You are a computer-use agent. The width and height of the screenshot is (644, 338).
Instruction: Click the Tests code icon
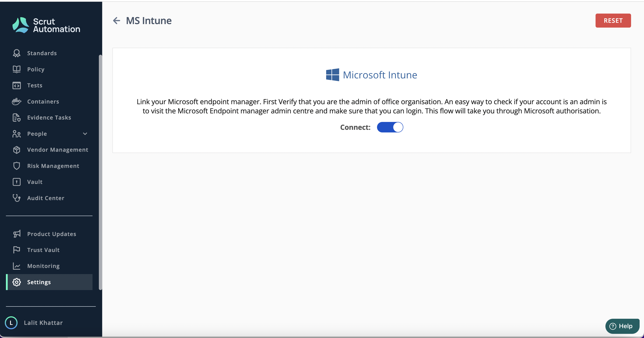tap(16, 85)
